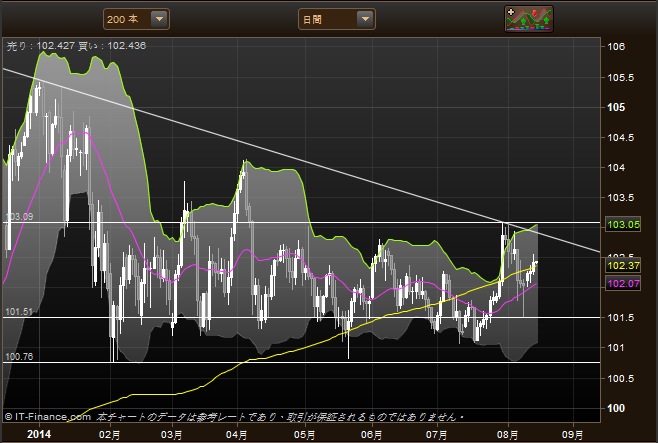Click the 02月 date axis label
Viewport: 658px width, 443px height.
click(x=110, y=435)
